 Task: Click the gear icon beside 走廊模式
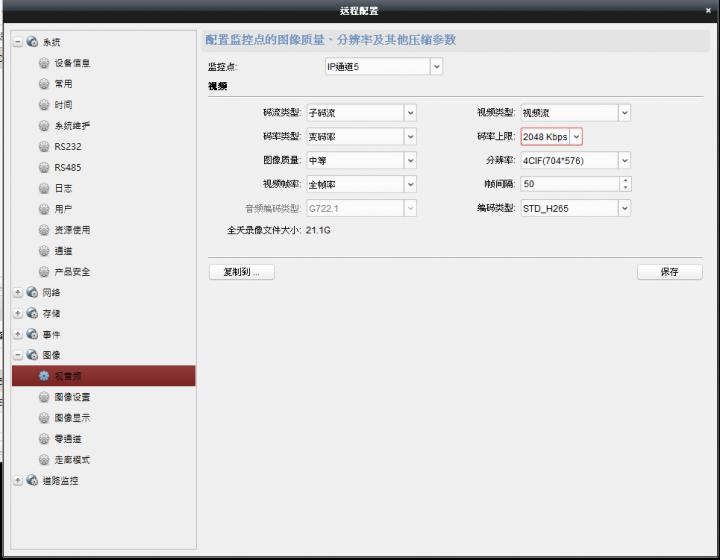pos(44,459)
